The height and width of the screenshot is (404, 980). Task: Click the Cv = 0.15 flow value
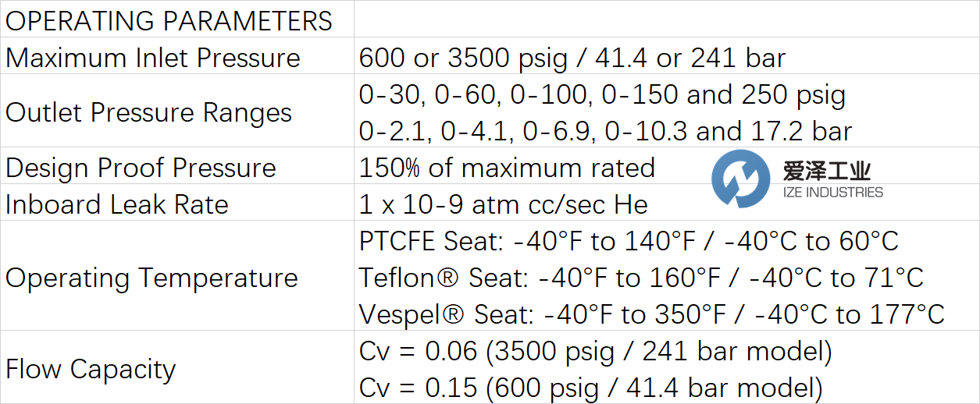point(590,388)
